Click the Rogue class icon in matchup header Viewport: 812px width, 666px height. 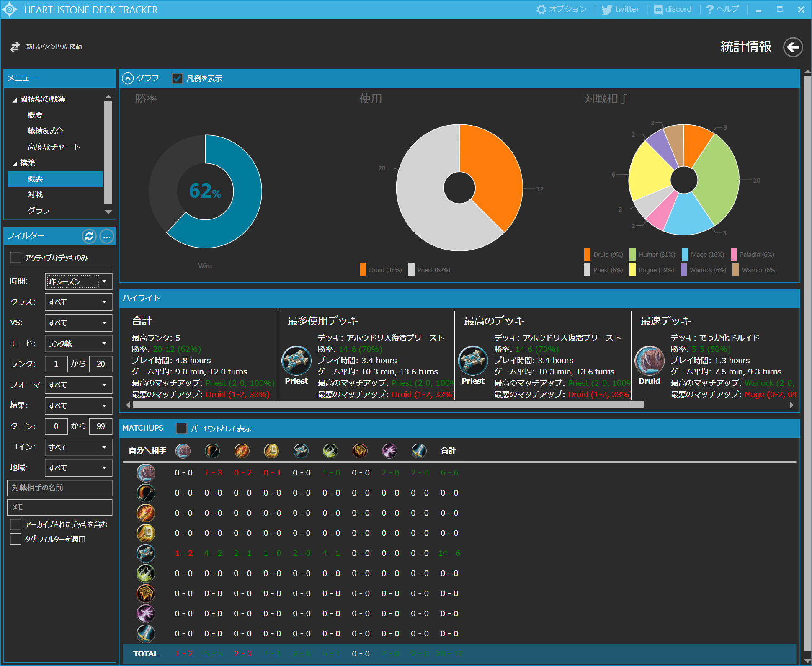pyautogui.click(x=330, y=451)
